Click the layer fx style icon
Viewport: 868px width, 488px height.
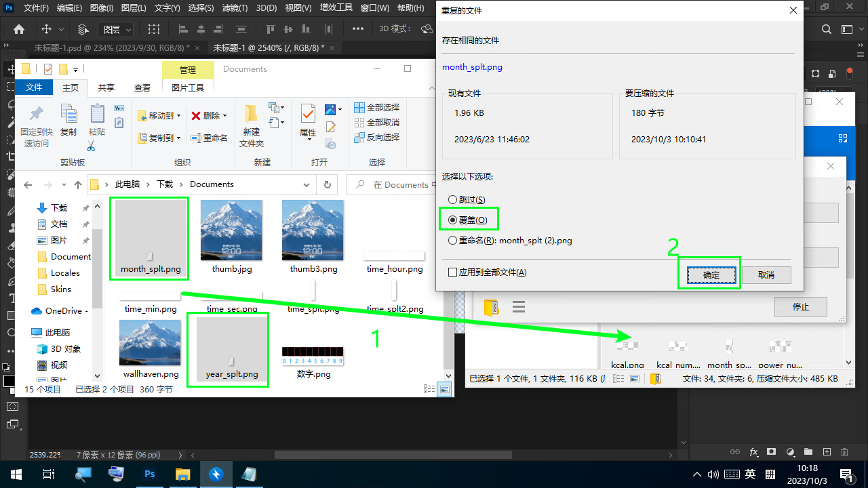(x=753, y=452)
